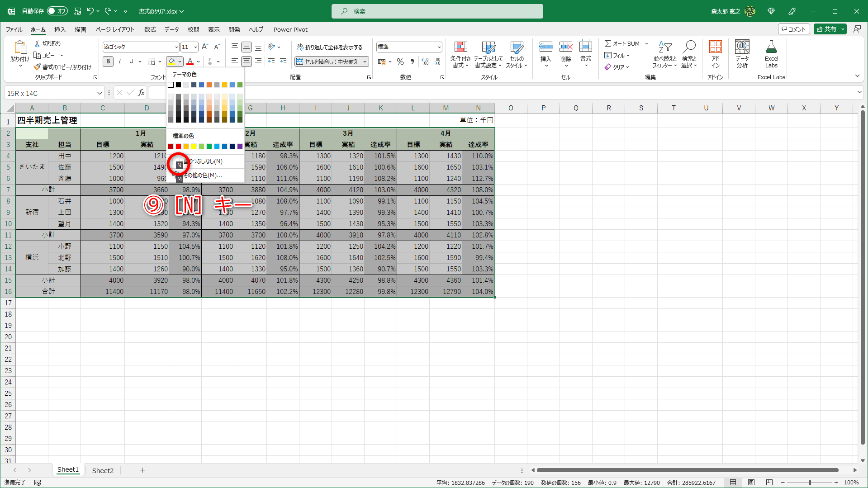Open Format as Table (テーブルとして書式設定)
Screen dimensions: 868x488
(488, 54)
